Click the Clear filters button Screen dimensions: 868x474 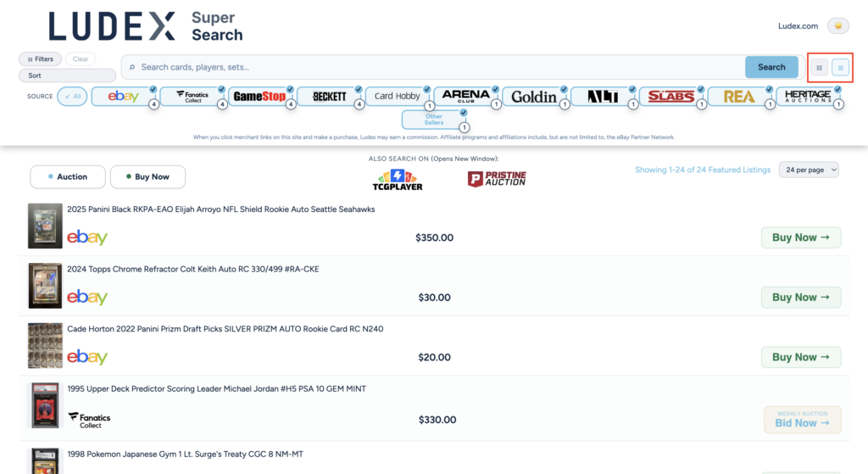coord(81,59)
